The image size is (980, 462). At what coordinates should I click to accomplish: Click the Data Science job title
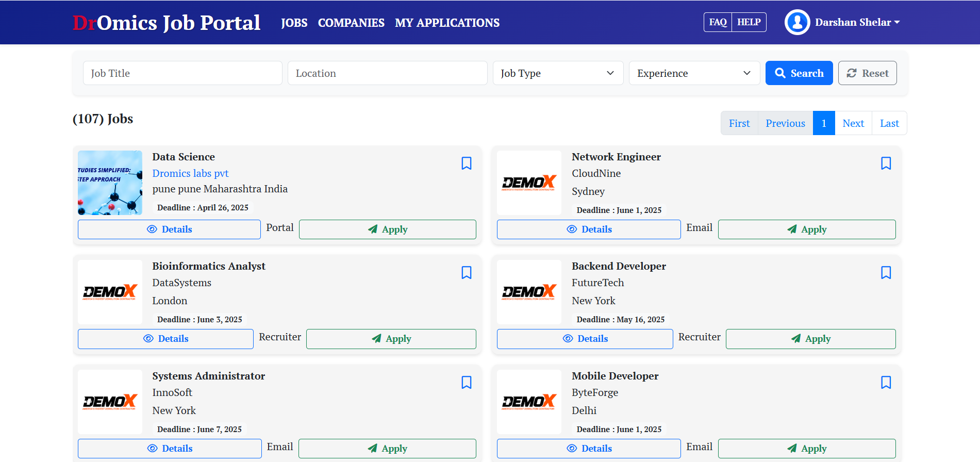(184, 157)
